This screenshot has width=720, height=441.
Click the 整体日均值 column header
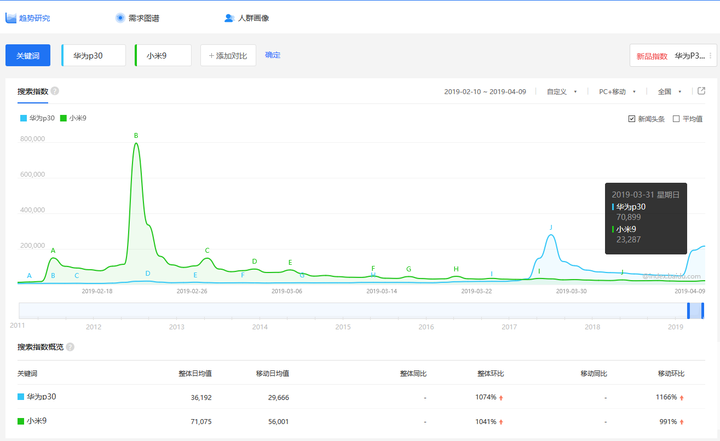point(195,373)
